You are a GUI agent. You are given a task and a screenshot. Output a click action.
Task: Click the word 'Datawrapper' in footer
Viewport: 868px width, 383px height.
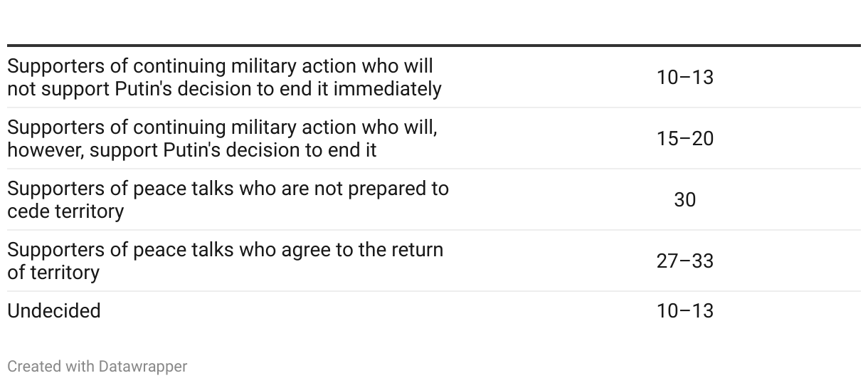pos(143,367)
